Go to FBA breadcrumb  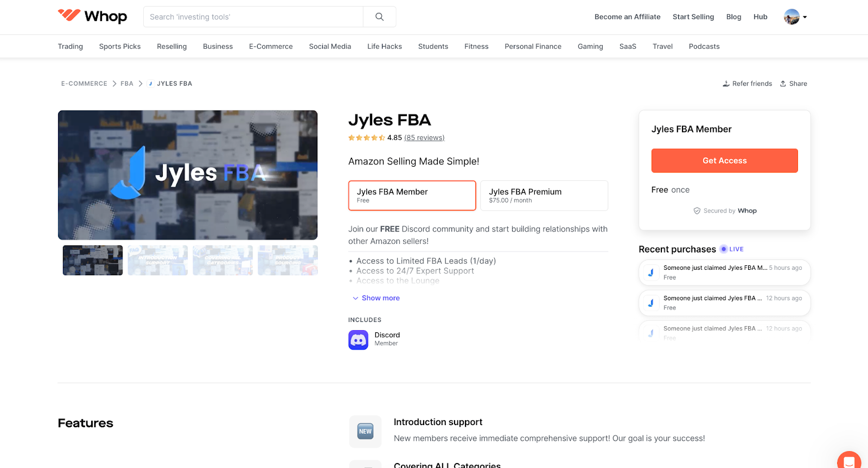127,84
